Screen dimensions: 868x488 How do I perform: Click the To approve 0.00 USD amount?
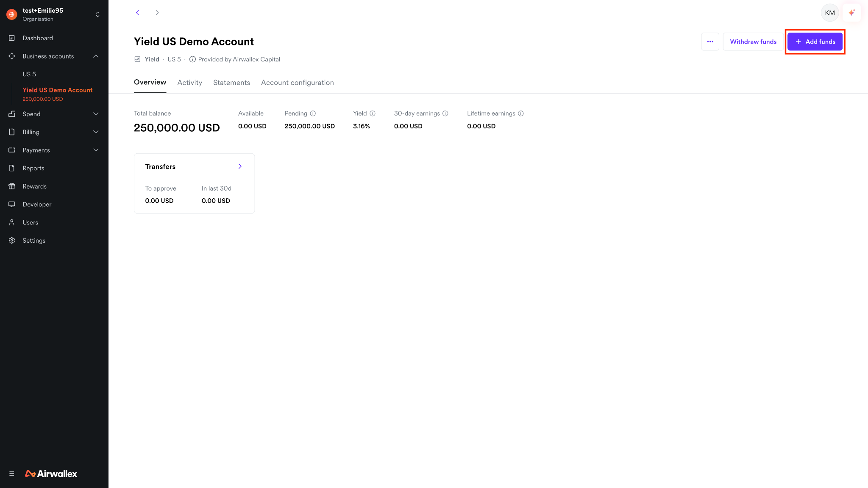(x=159, y=201)
